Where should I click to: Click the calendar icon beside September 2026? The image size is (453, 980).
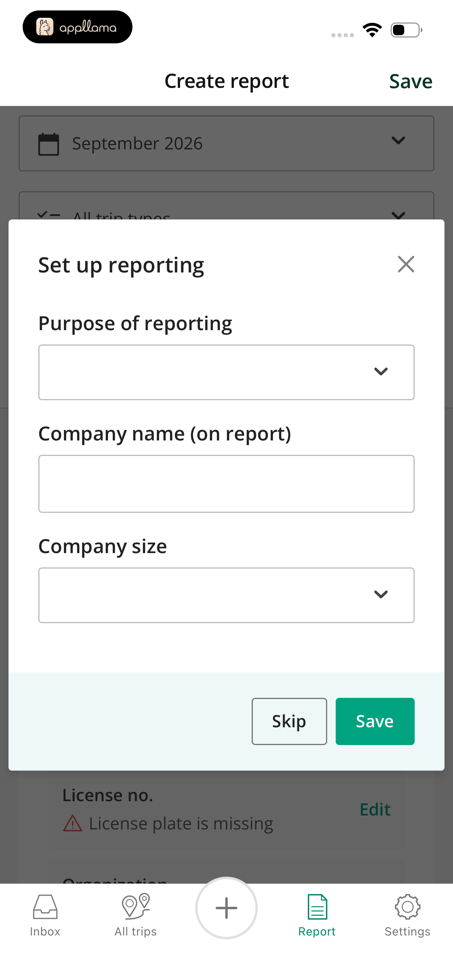tap(49, 144)
